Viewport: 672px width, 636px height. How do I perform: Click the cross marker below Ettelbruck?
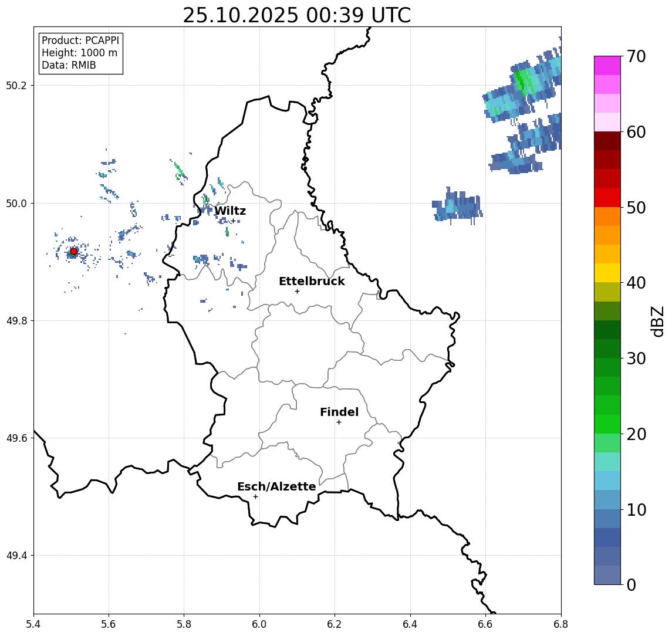(x=297, y=292)
